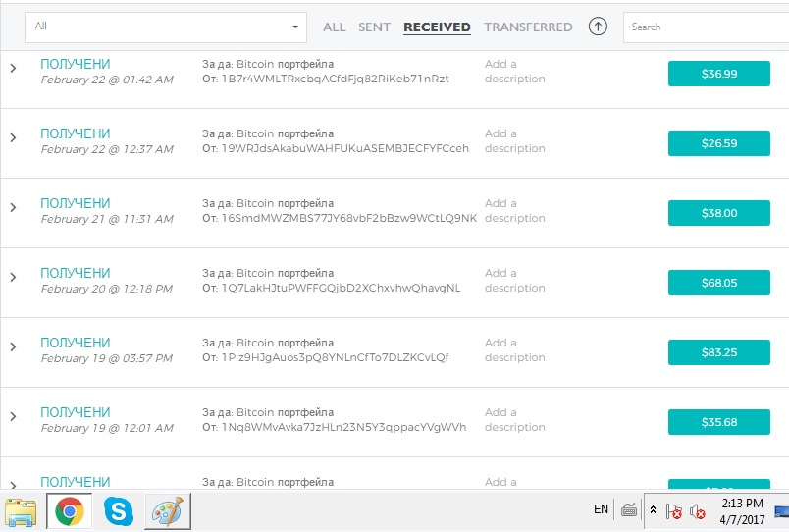This screenshot has height=532, width=789.
Task: Add a description to the $83.25 transaction
Action: click(515, 350)
